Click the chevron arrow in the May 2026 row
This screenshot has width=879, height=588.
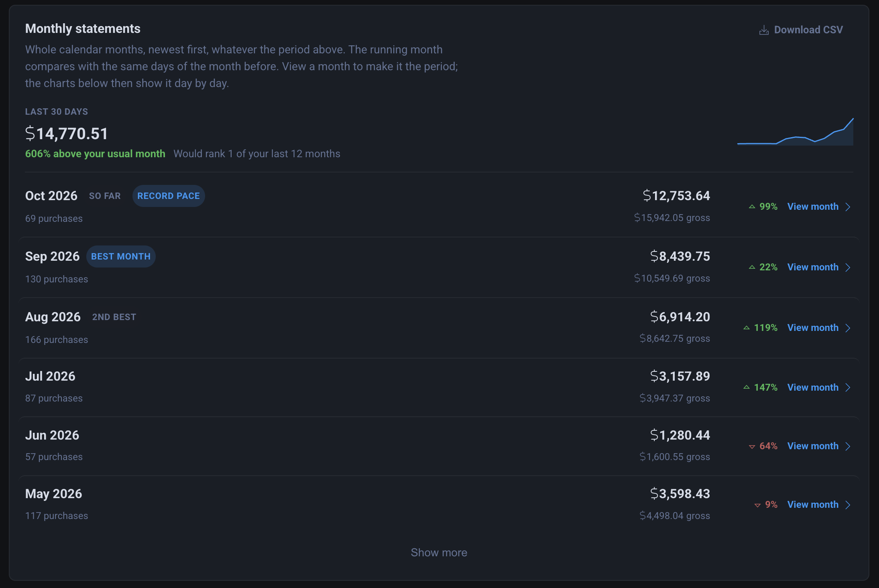[848, 505]
